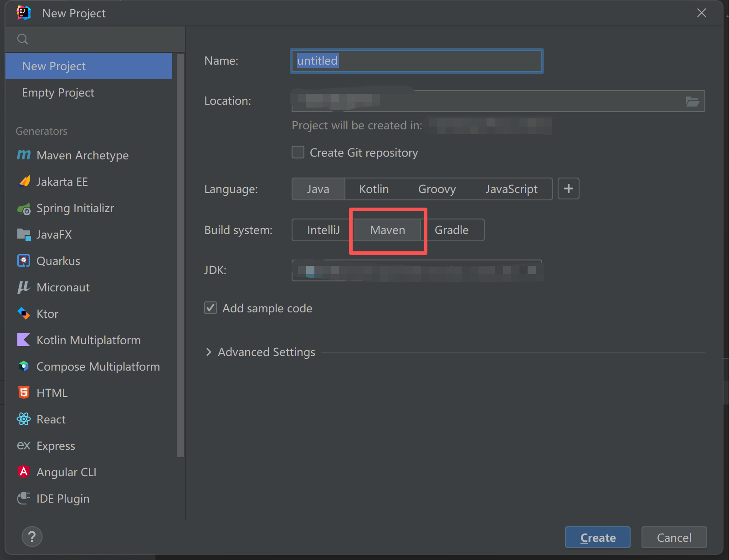Click the Express ex icon
The height and width of the screenshot is (560, 729).
point(24,446)
